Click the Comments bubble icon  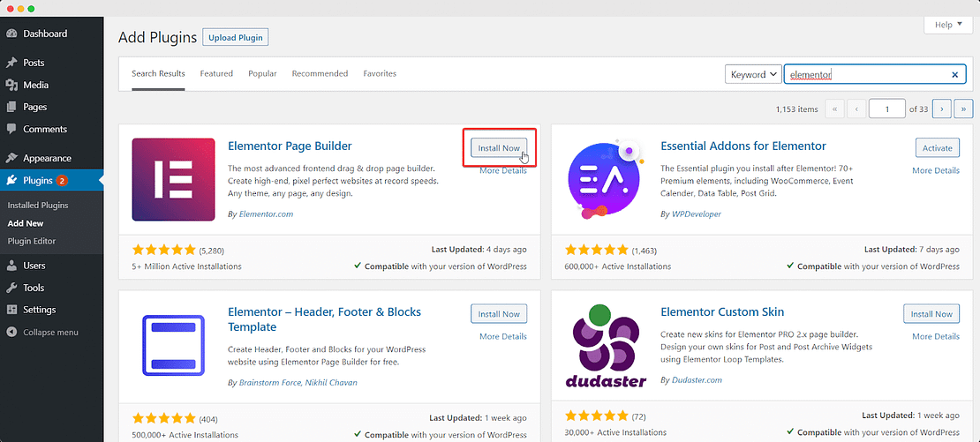(x=11, y=129)
